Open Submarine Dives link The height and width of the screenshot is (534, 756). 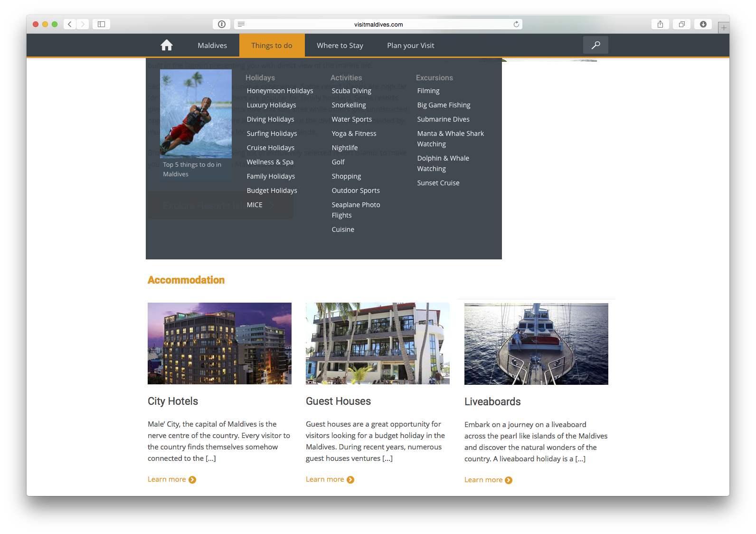click(x=443, y=119)
